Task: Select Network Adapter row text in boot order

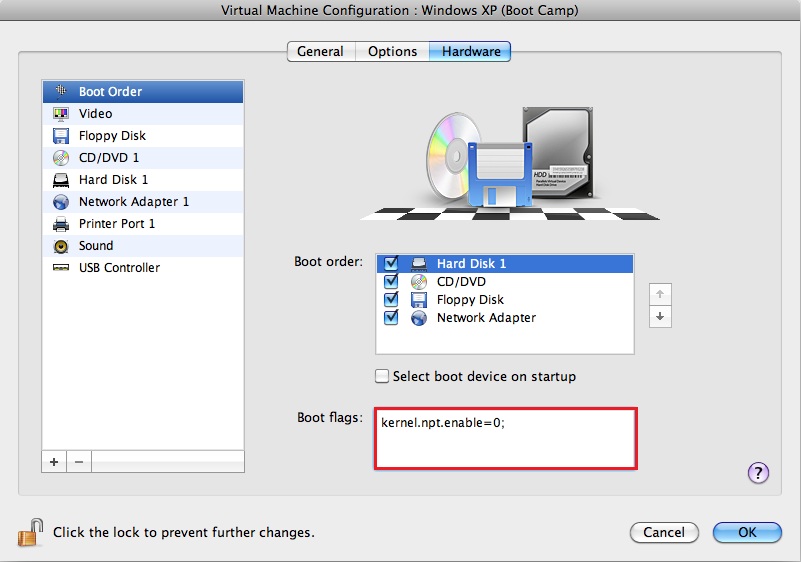Action: [x=486, y=318]
